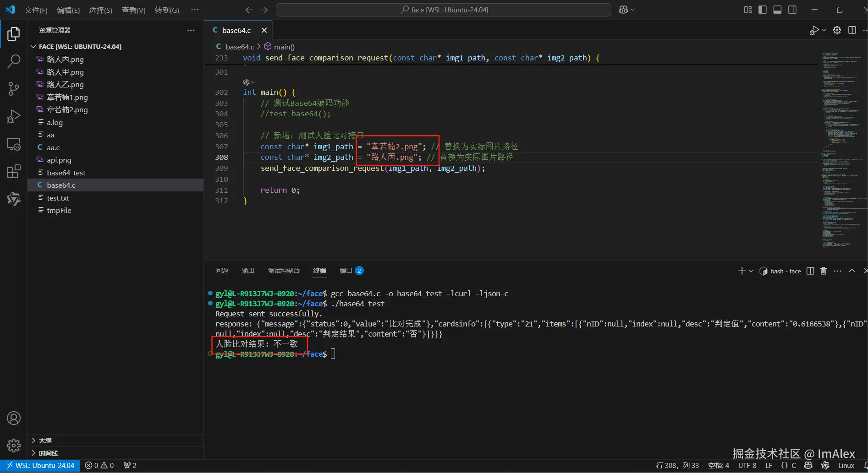
Task: Open the Extensions view
Action: (x=14, y=172)
